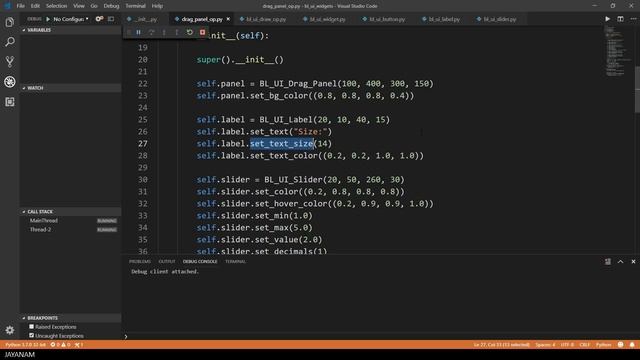Image resolution: width=640 pixels, height=360 pixels.
Task: Open the Extensions view in activity bar
Action: (x=10, y=102)
